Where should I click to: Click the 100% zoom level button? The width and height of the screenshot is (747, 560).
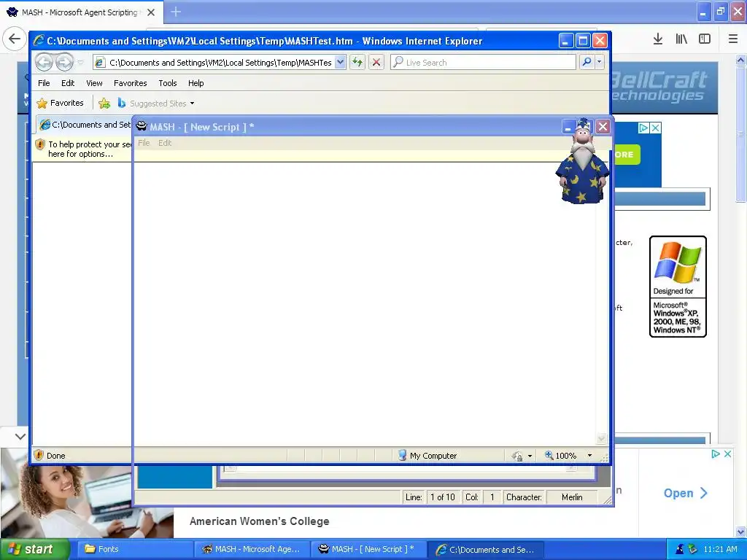point(561,456)
